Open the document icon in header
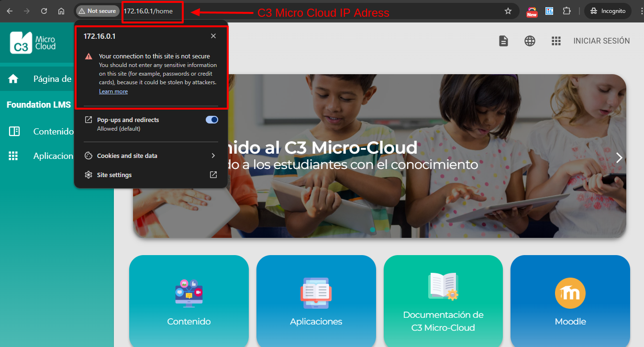This screenshot has width=644, height=347. 503,41
